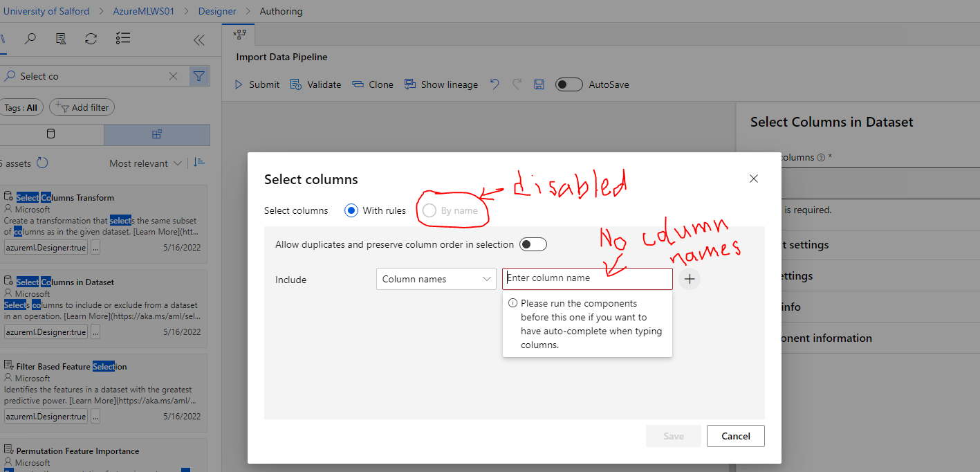Click azureml.Designer:true tag on Filter Based Feature Selection
Screen dimensions: 980x472
click(x=46, y=417)
